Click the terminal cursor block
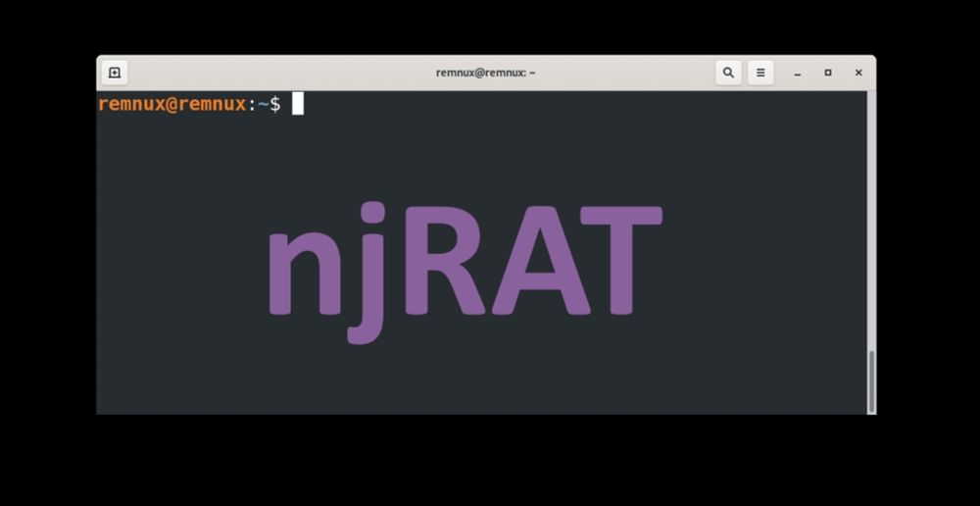This screenshot has width=980, height=506. [x=298, y=104]
